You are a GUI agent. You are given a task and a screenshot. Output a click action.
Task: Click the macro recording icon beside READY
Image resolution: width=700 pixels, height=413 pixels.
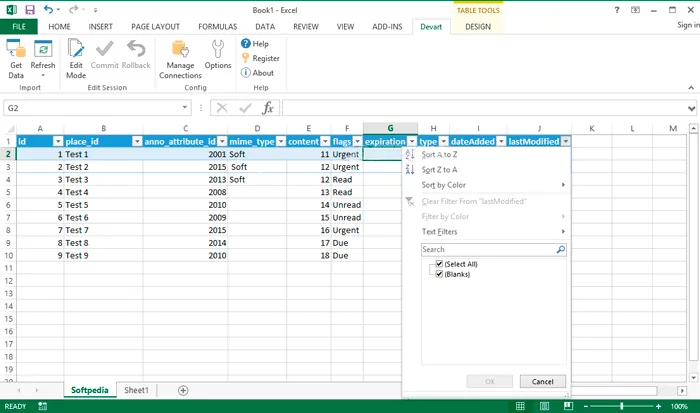42,406
